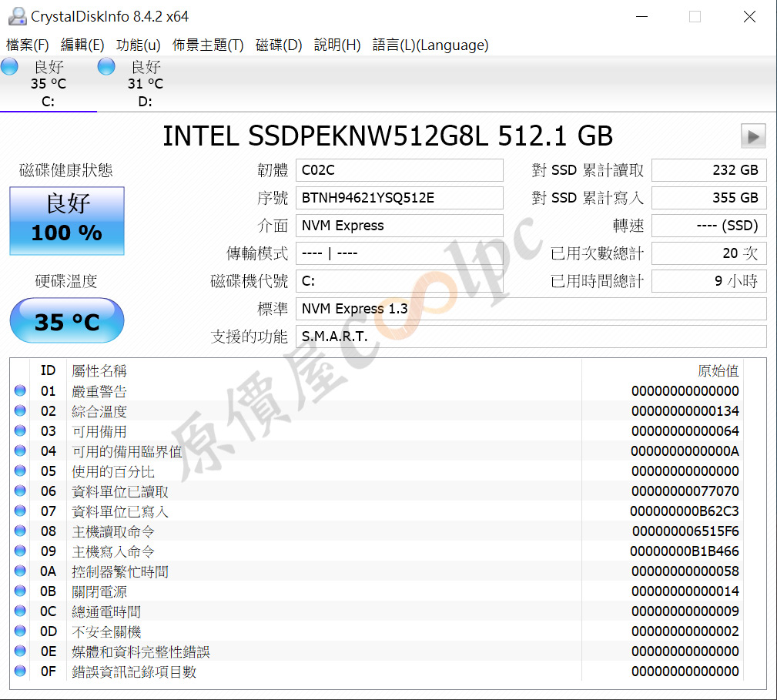Click the CrystalDiskInfo title bar app icon
The width and height of the screenshot is (777, 700).
tap(17, 16)
